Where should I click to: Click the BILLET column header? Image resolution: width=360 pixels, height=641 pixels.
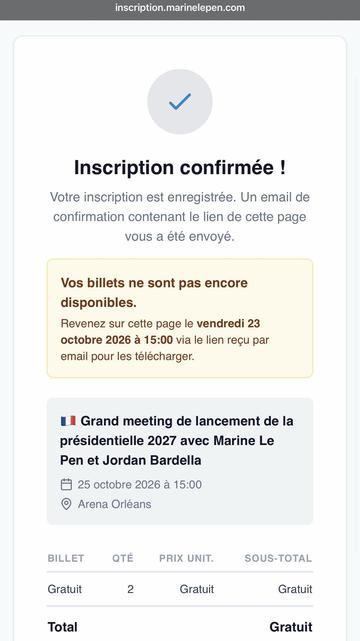click(66, 558)
